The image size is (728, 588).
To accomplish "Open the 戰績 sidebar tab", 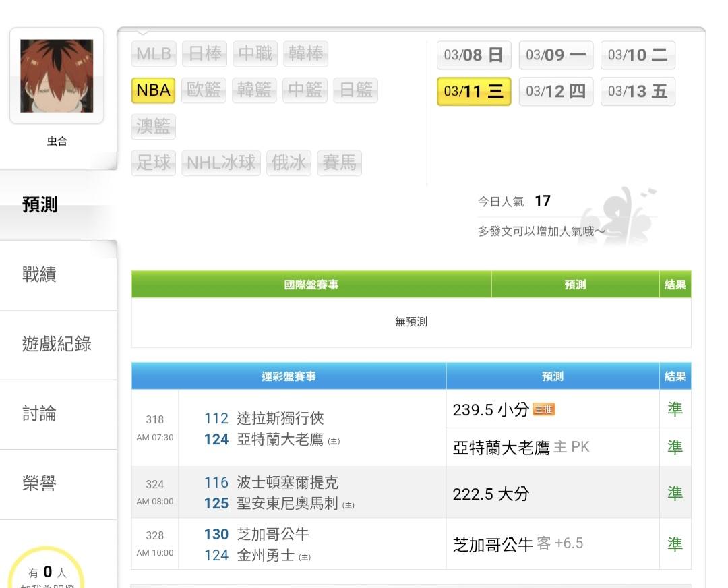I will coord(58,275).
